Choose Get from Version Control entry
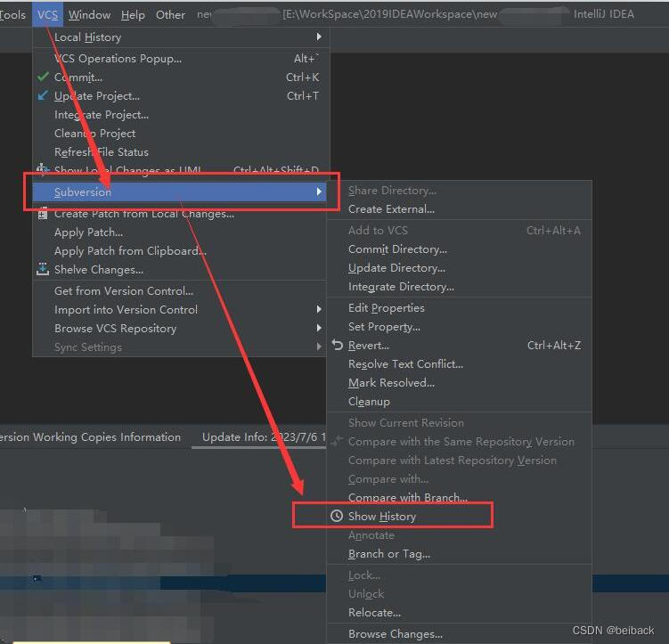The width and height of the screenshot is (669, 644). [179, 291]
